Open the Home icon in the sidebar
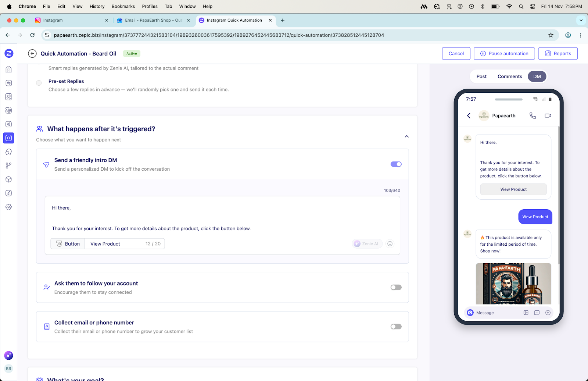This screenshot has height=381, width=588. (9, 69)
